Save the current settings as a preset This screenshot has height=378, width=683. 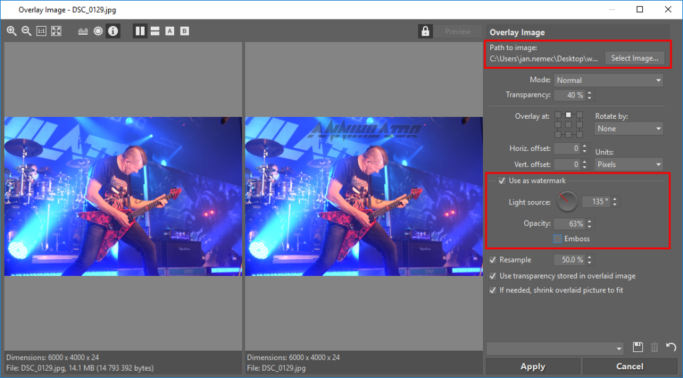click(x=638, y=347)
